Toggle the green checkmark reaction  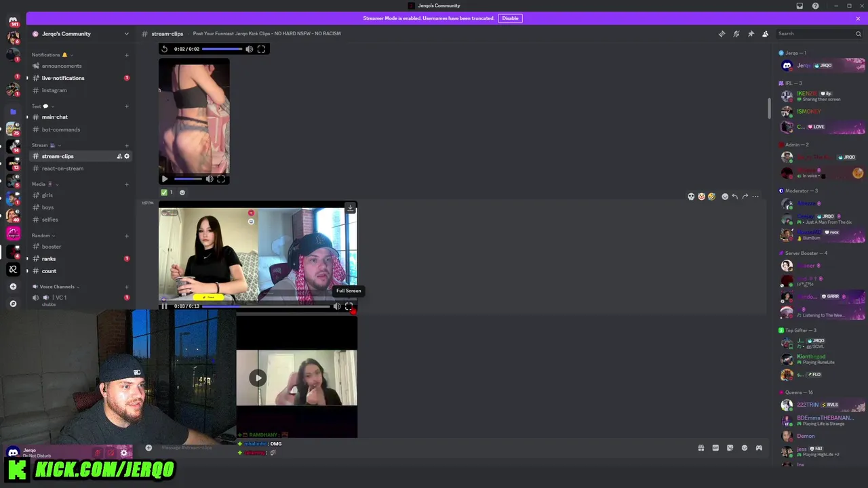[167, 192]
